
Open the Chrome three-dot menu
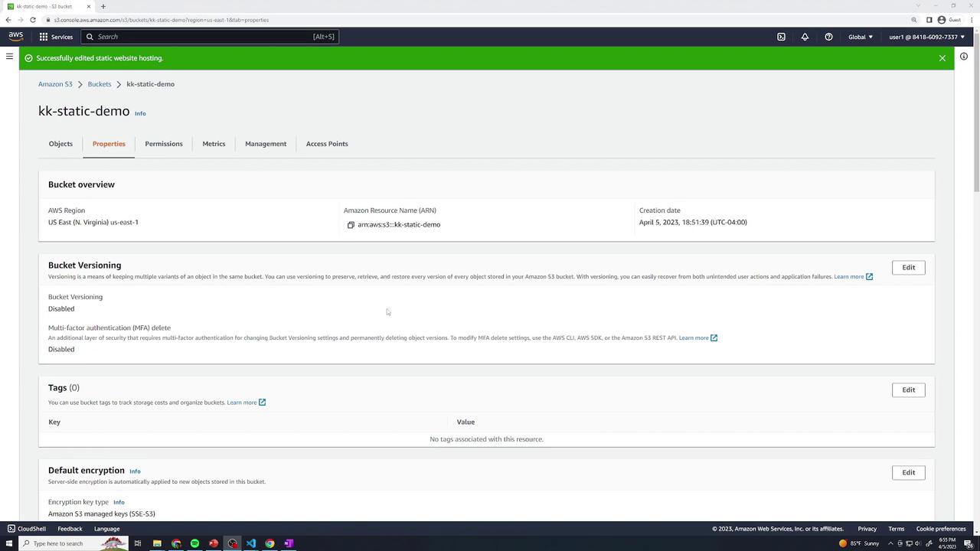972,20
